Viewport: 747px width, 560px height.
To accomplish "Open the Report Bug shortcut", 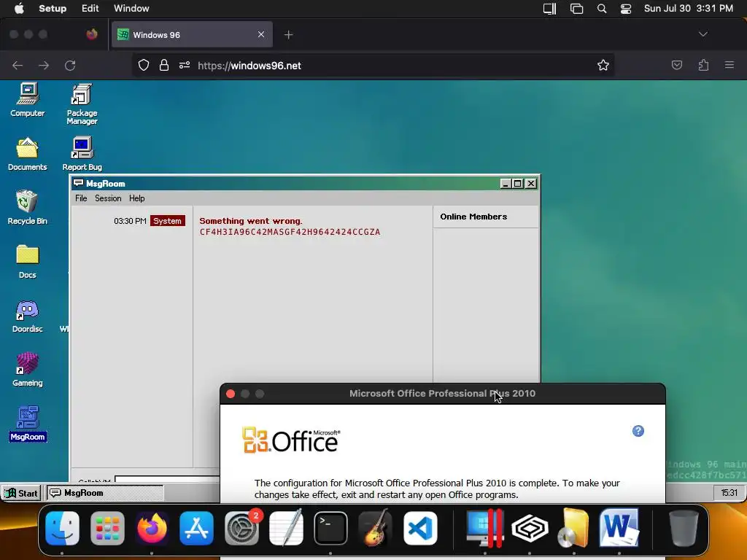I will [x=82, y=154].
